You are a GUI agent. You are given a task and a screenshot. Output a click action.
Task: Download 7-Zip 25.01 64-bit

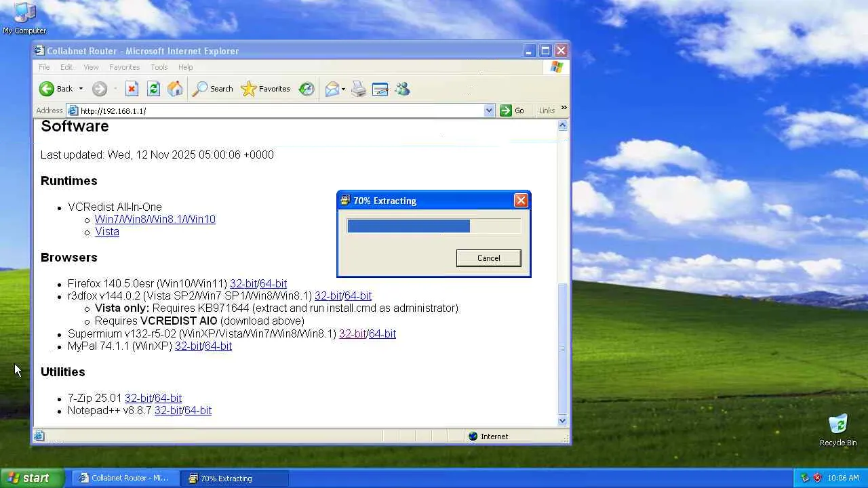(168, 399)
